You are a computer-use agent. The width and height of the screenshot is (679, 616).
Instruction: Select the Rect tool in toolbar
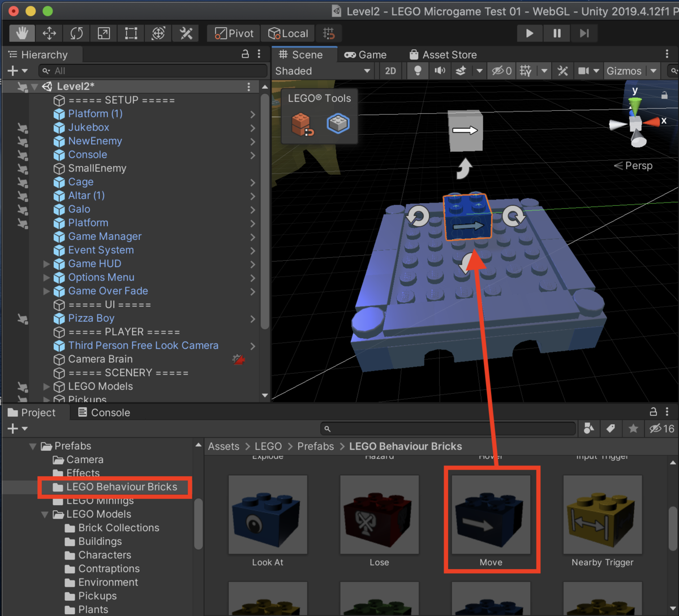(x=131, y=33)
